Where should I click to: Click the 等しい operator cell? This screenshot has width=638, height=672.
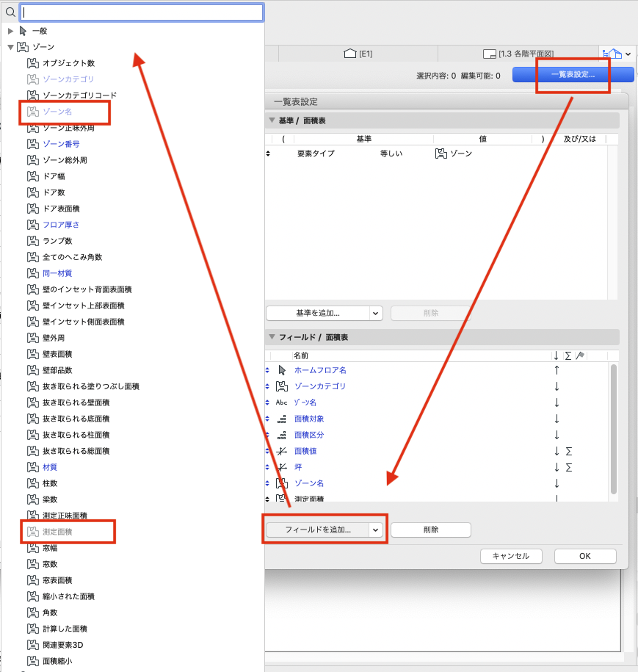[x=391, y=153]
